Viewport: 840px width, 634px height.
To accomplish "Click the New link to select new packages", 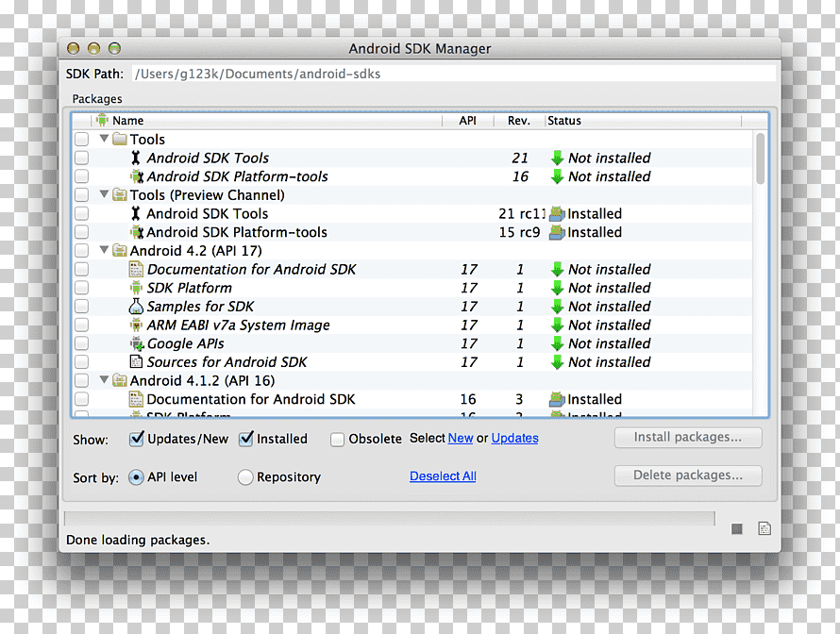I will (461, 438).
